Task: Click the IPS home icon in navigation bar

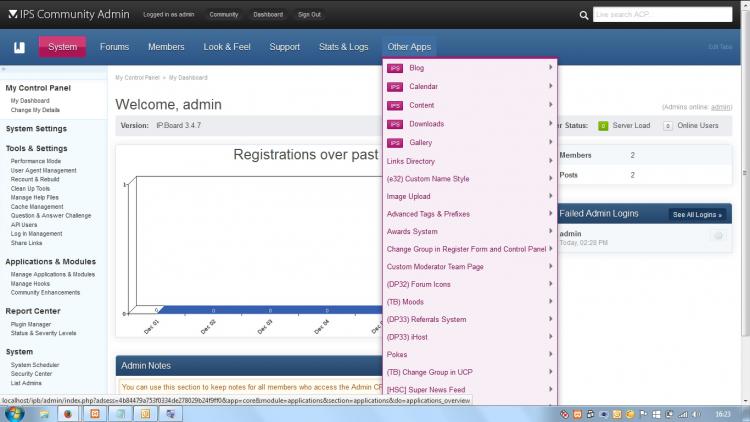Action: click(x=18, y=47)
